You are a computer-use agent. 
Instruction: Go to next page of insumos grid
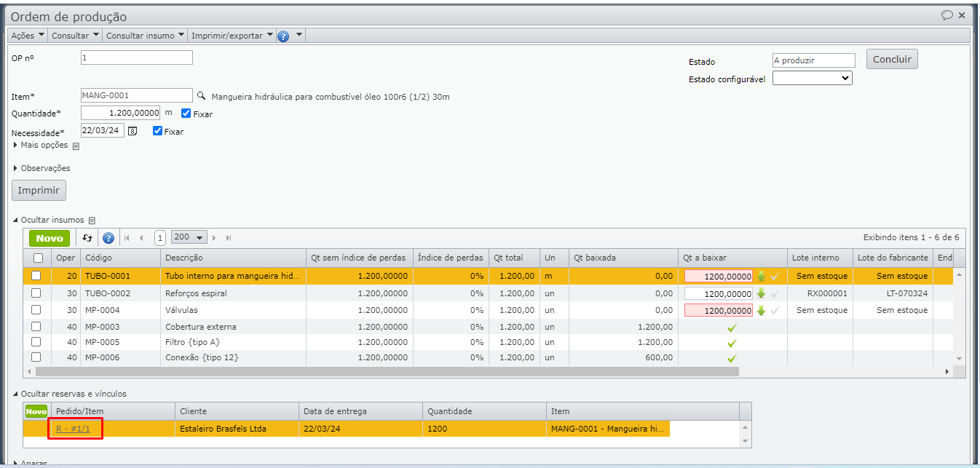coord(214,237)
